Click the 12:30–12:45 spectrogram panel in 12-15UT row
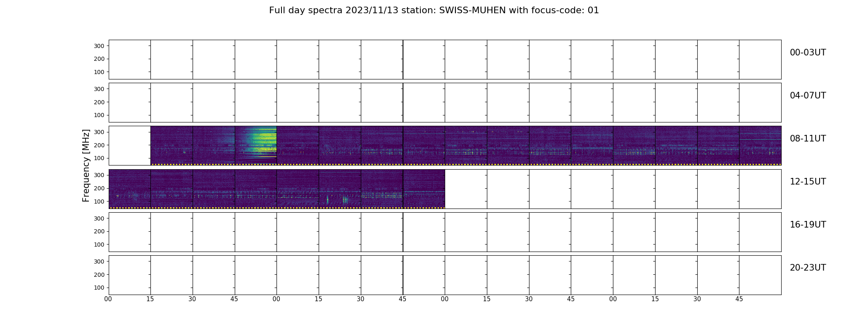The width and height of the screenshot is (868, 331). tap(214, 189)
